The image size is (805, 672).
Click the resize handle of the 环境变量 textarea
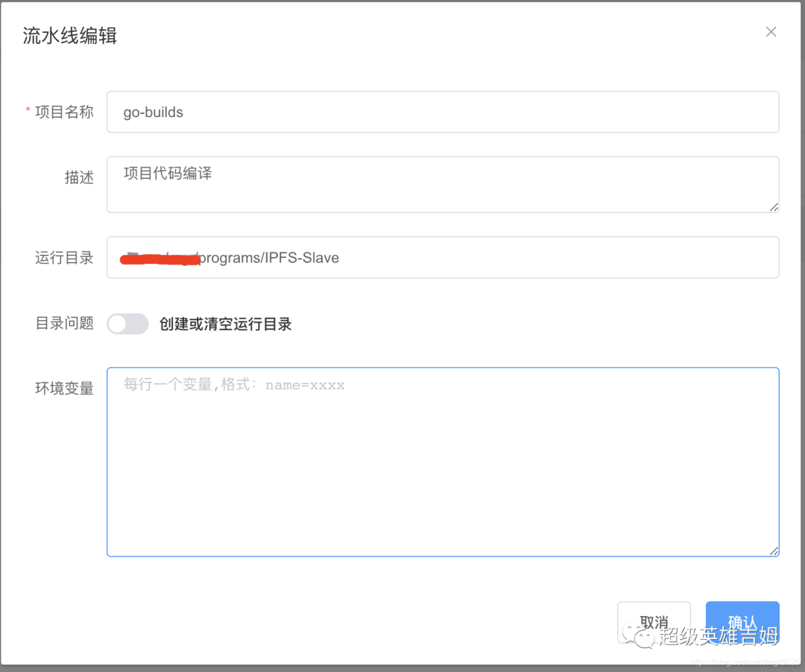pyautogui.click(x=774, y=551)
